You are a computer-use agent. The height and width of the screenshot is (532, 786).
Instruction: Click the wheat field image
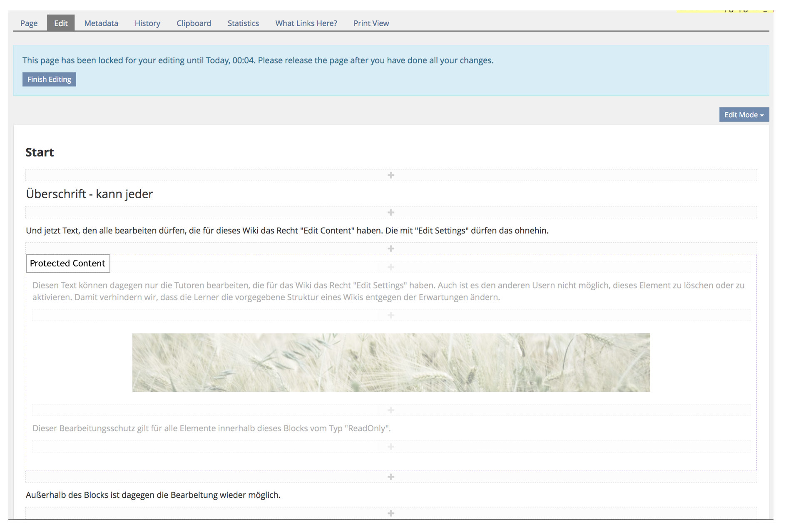(x=391, y=362)
